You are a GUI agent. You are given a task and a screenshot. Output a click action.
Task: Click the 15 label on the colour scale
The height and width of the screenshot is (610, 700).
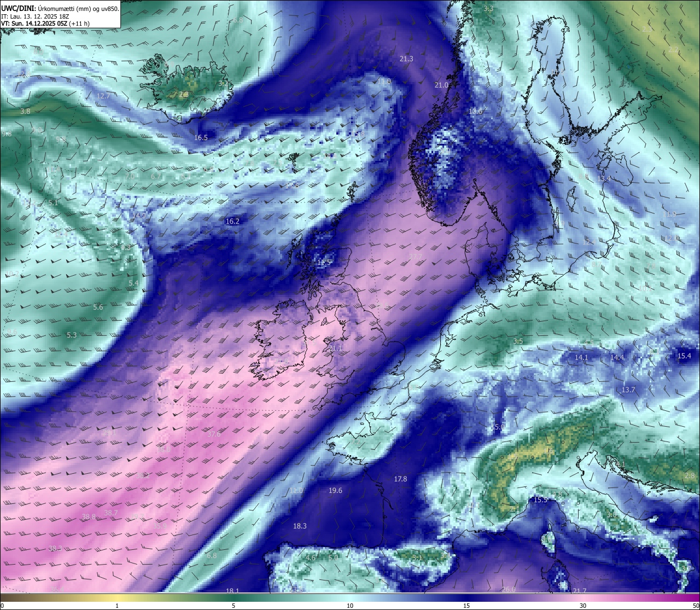[466, 606]
